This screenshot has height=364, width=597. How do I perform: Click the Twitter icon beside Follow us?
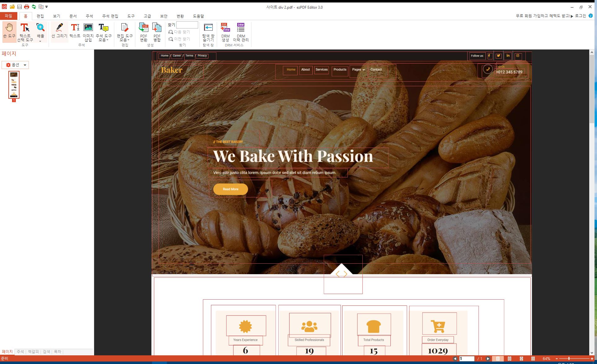point(499,56)
